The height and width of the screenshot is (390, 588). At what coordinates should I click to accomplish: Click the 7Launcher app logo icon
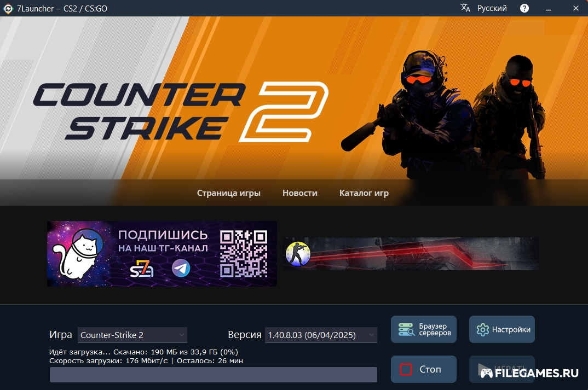tap(8, 8)
